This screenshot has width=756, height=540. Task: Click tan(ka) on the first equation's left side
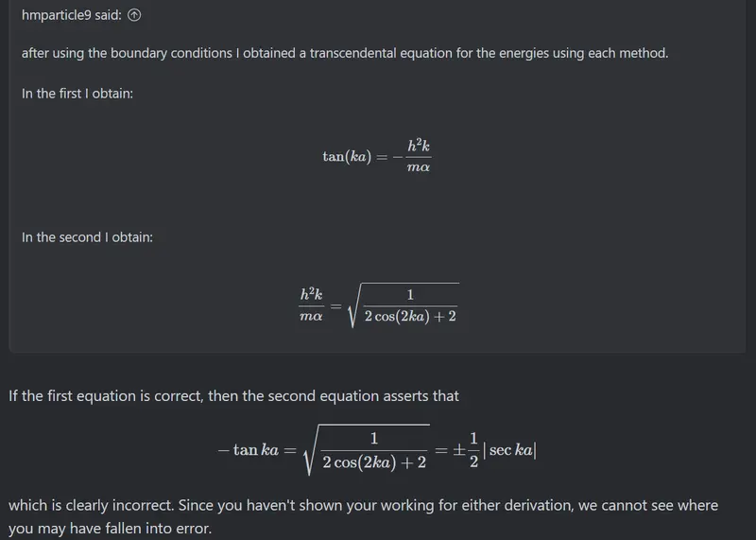[x=347, y=157]
